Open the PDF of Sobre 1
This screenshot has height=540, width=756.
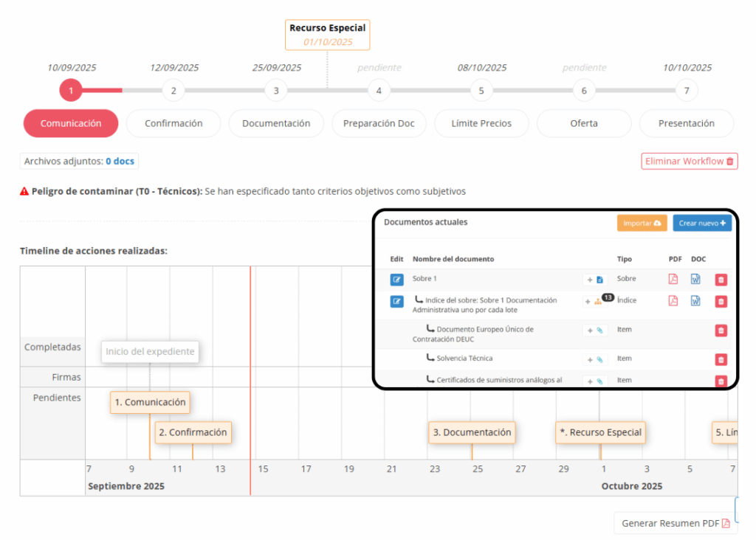coord(673,280)
